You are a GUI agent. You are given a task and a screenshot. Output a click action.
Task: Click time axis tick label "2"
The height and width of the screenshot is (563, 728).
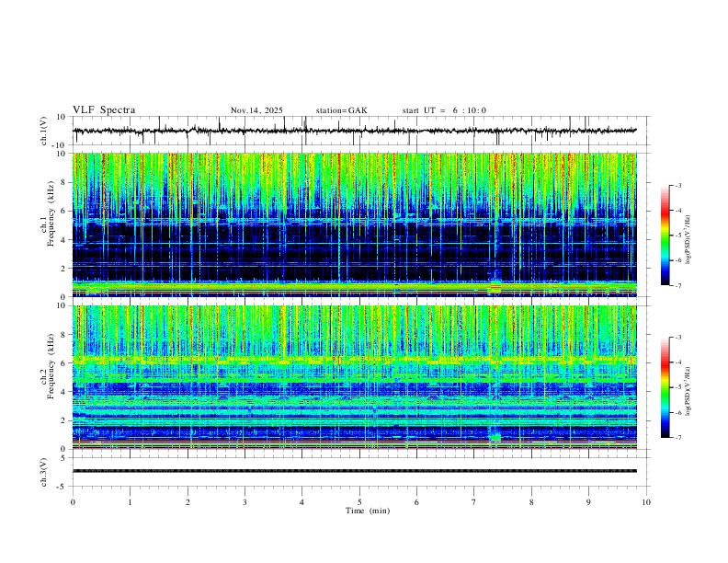click(x=188, y=502)
